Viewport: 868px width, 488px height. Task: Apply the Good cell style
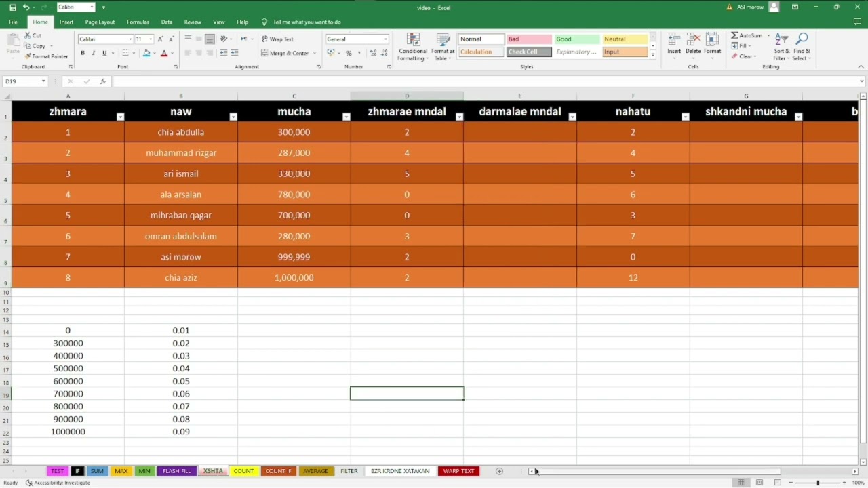tap(577, 39)
